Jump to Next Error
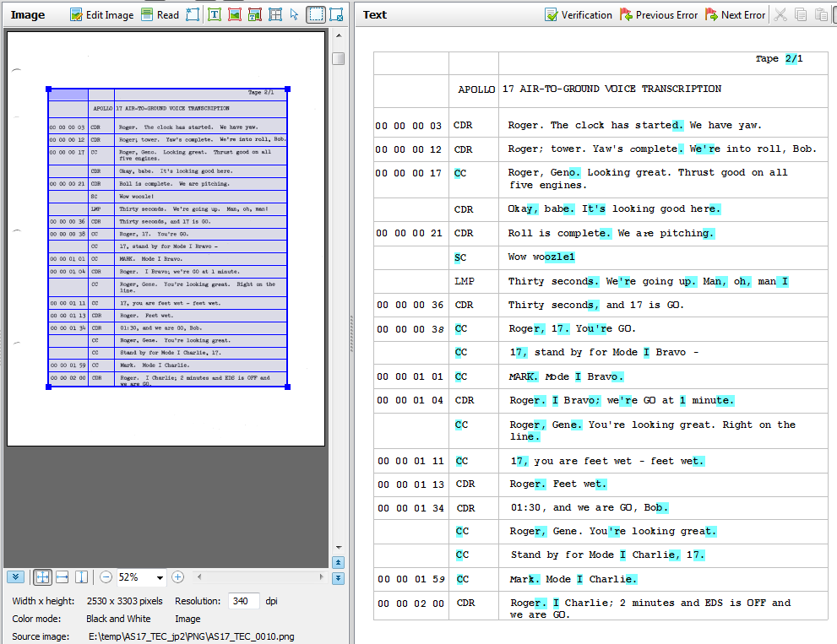 (735, 15)
